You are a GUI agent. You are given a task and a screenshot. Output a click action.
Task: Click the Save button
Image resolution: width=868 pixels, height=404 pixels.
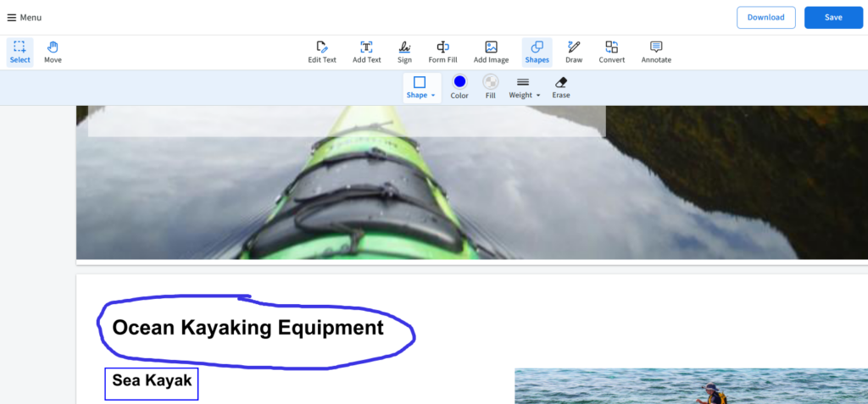pos(833,18)
